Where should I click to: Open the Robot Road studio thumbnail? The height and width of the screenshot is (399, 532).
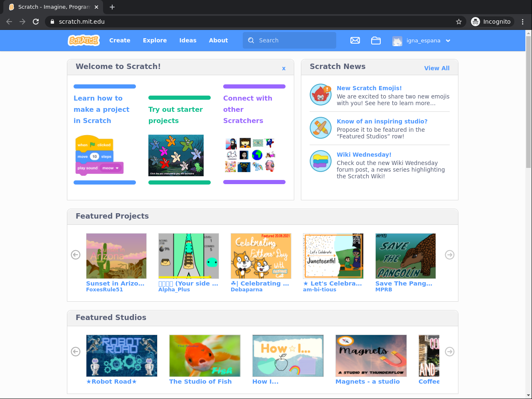tap(122, 356)
